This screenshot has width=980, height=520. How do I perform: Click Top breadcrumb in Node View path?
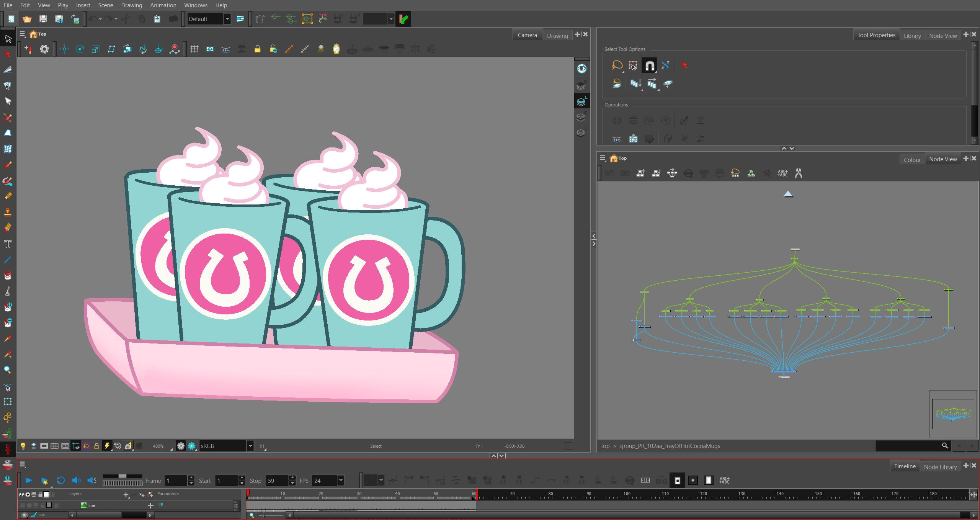coord(605,446)
